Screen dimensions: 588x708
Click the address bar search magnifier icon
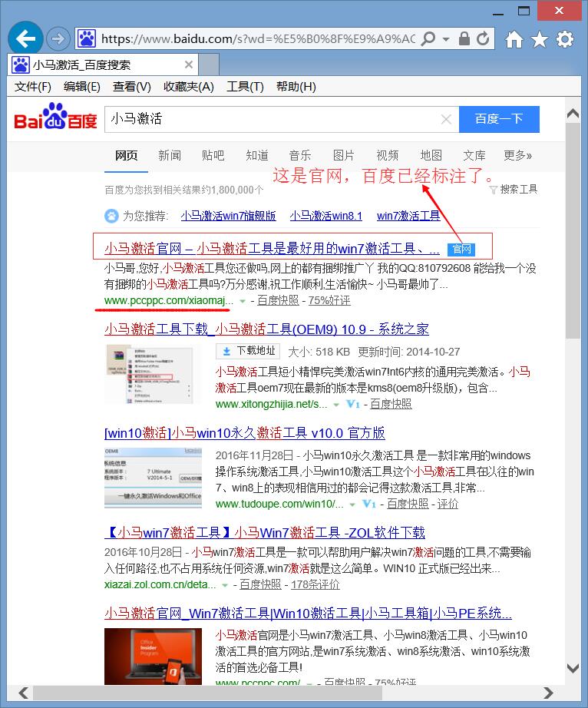(428, 39)
